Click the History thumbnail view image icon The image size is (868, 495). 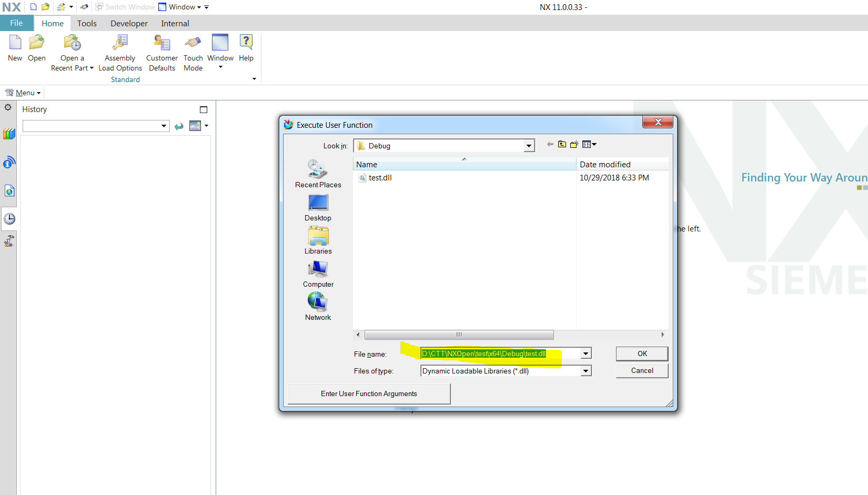coord(195,126)
